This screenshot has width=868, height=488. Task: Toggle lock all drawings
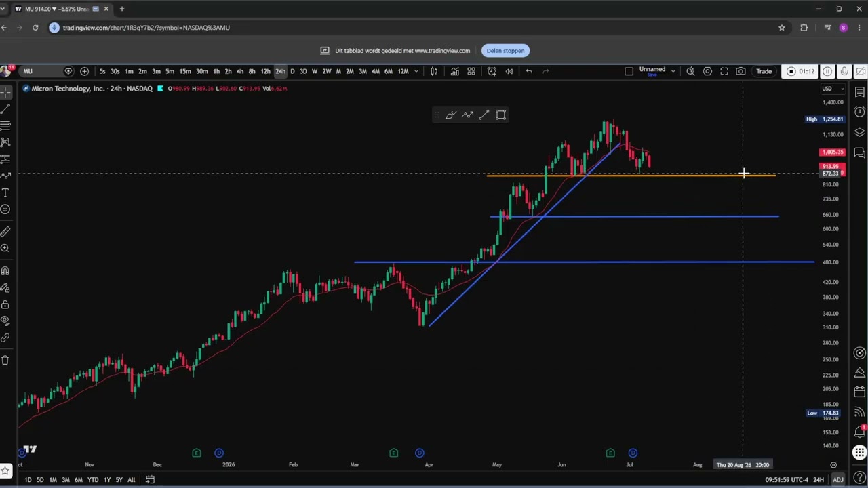(x=5, y=304)
